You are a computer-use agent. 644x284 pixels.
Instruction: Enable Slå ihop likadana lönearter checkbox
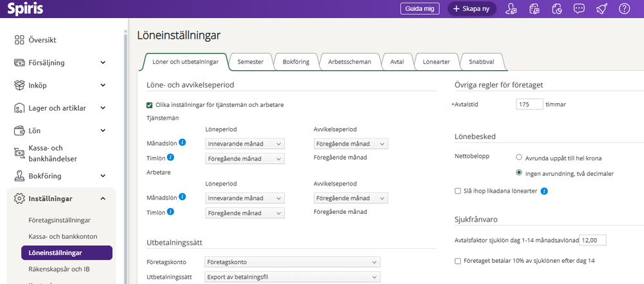(x=458, y=191)
